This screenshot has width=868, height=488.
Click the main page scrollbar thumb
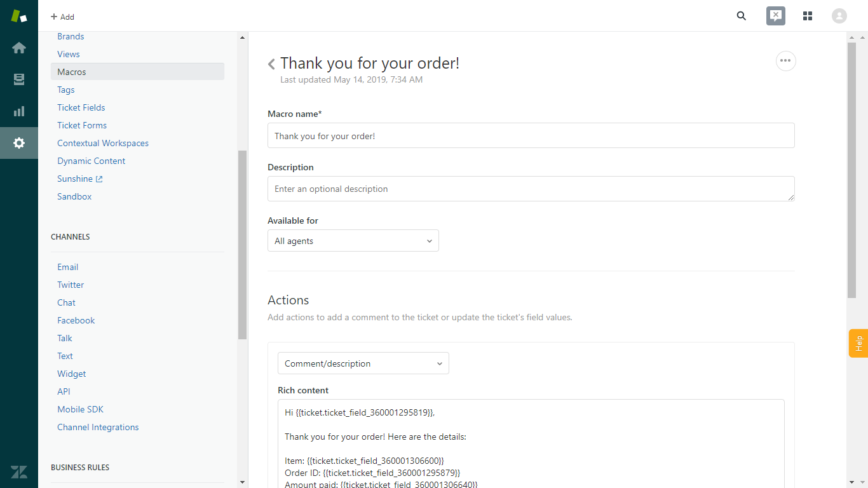coord(852,170)
